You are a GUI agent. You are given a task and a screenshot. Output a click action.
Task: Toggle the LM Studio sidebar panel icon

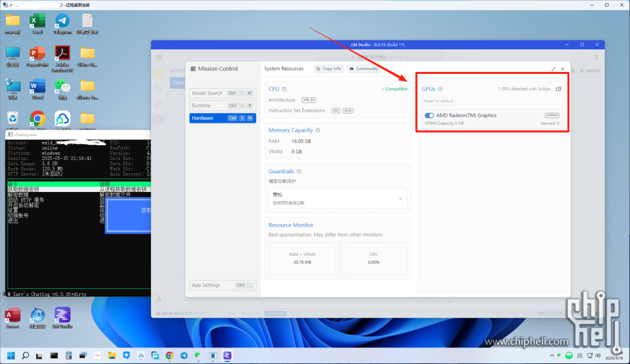click(159, 57)
